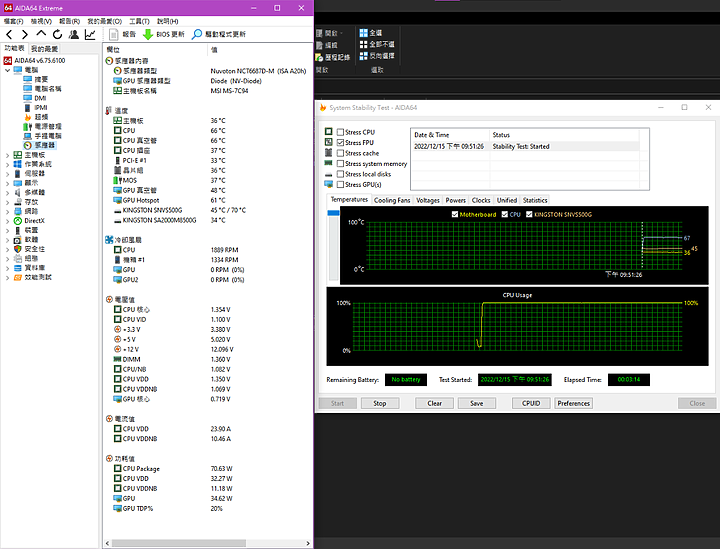
Task: Expand the 效能測試 benchmark tree node
Action: pyautogui.click(x=7, y=277)
